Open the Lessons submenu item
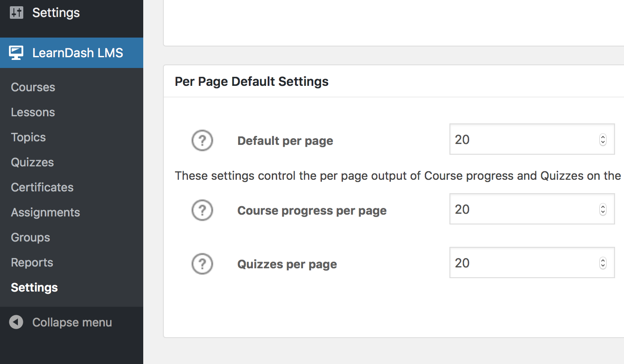Screen dimensions: 624x364 [x=33, y=112]
